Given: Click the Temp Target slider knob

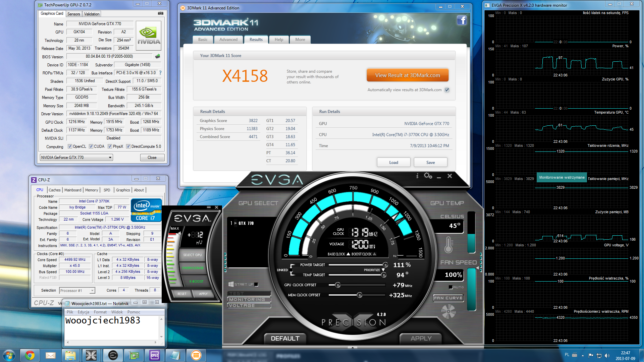Looking at the screenshot, I should tap(384, 275).
